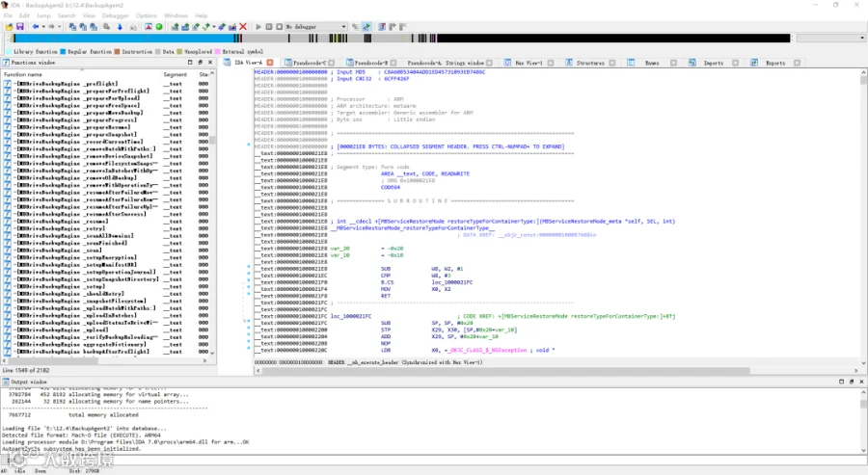This screenshot has height=475, width=868.
Task: Open the small dropdown arrow after green-arrows icon
Action: (x=214, y=27)
